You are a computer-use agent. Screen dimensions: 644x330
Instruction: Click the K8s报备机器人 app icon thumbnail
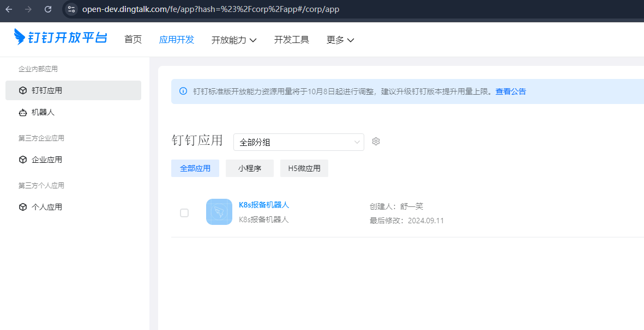pyautogui.click(x=219, y=212)
